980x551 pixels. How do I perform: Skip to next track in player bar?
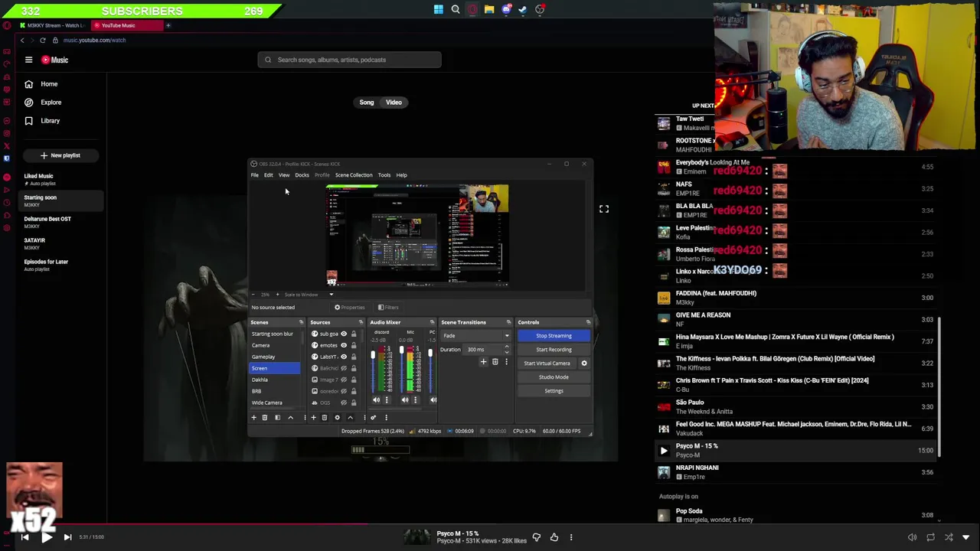67,537
